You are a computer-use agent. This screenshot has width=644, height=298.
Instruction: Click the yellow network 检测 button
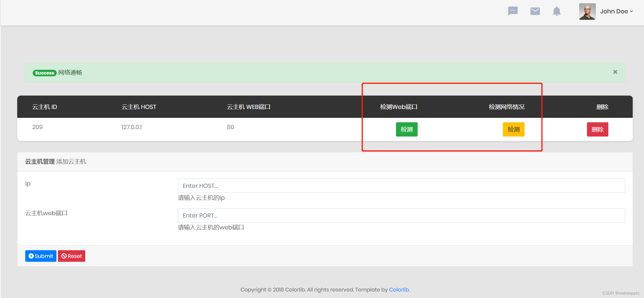tap(514, 129)
